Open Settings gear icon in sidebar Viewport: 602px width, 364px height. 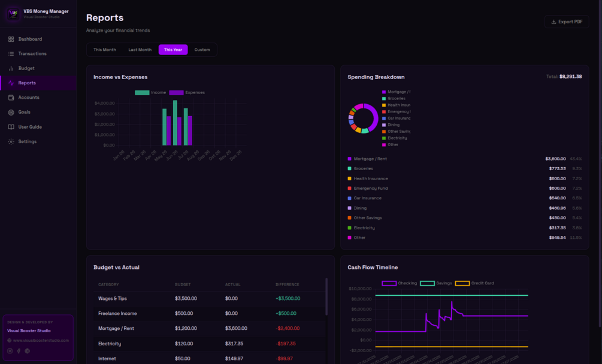(x=11, y=141)
